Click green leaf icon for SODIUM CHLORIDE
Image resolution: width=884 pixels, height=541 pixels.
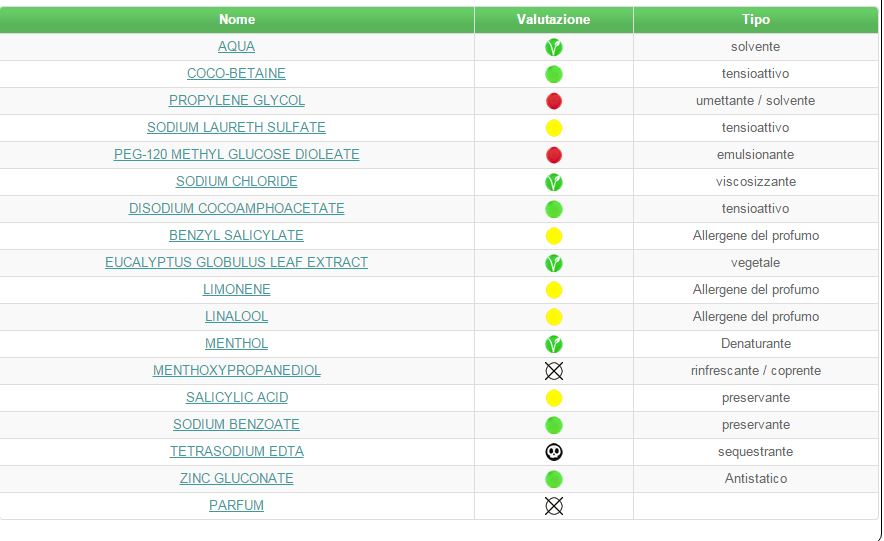(x=554, y=183)
